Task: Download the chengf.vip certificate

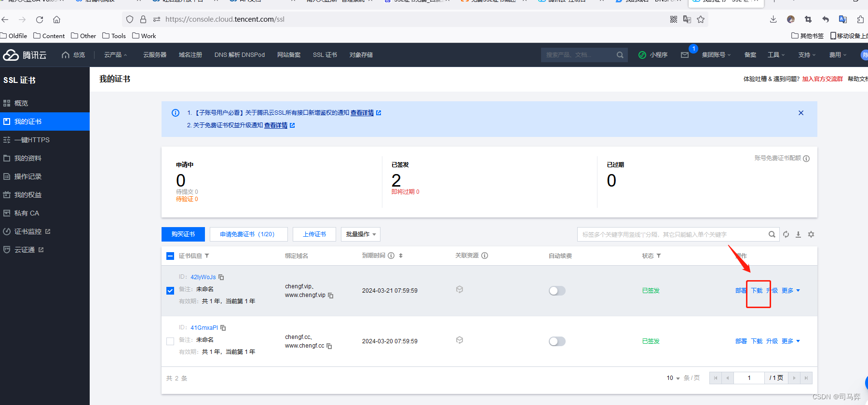Action: pos(757,291)
